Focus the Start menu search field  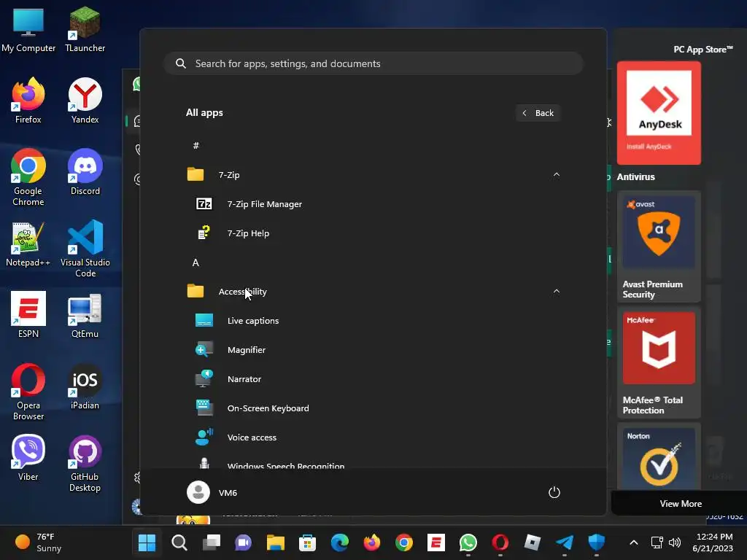[373, 63]
